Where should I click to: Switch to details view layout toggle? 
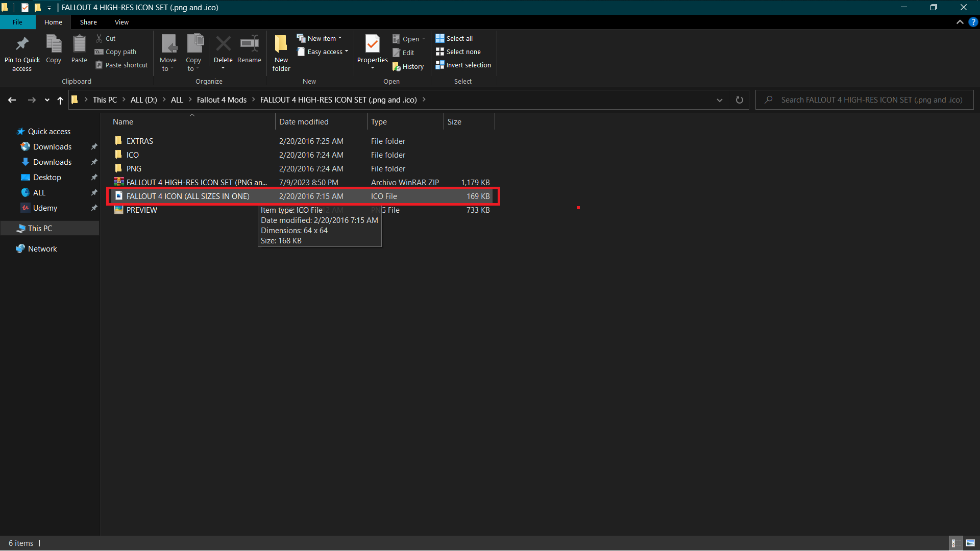953,543
